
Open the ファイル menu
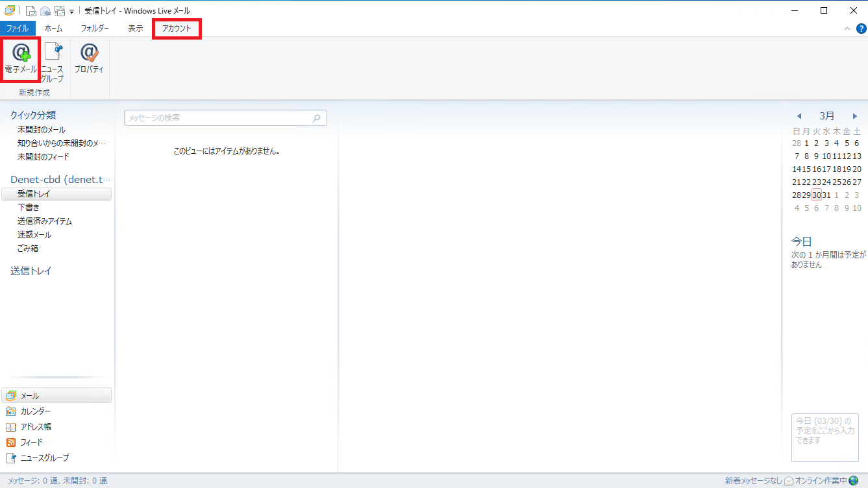pyautogui.click(x=18, y=29)
